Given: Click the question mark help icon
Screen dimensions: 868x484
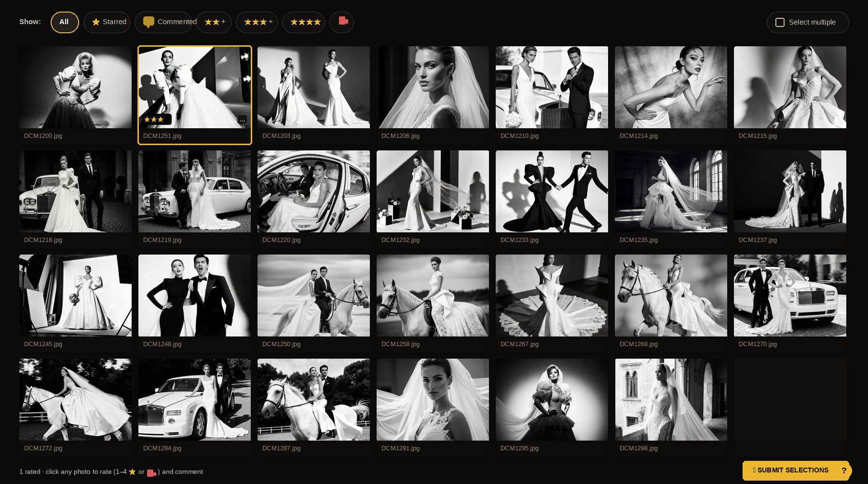Looking at the screenshot, I should pyautogui.click(x=844, y=471).
